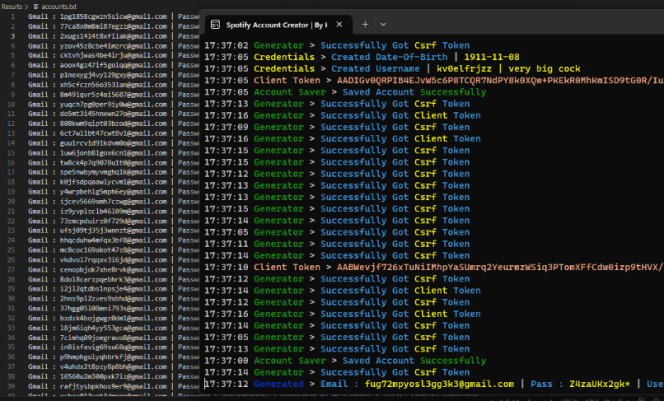
Task: Click the file icon beside accounts.txt
Action: 37,6
